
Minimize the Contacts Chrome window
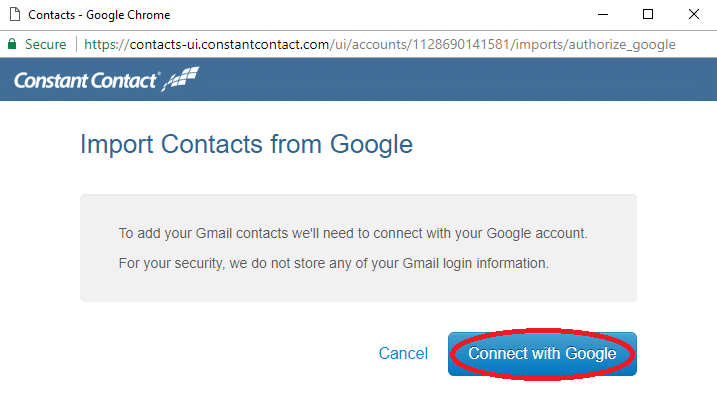[x=603, y=15]
